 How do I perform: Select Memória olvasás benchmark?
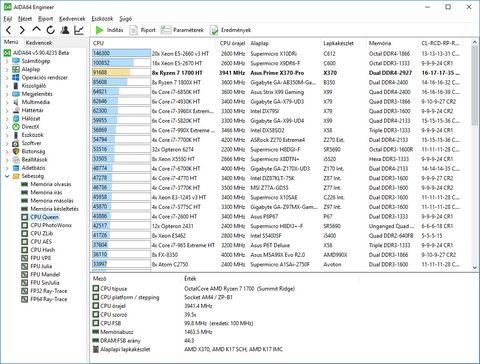[x=51, y=184]
